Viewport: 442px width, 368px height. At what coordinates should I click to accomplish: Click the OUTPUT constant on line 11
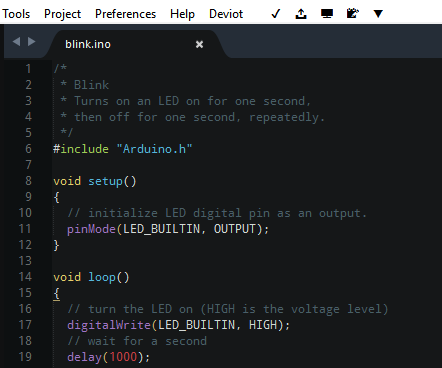tap(235, 229)
